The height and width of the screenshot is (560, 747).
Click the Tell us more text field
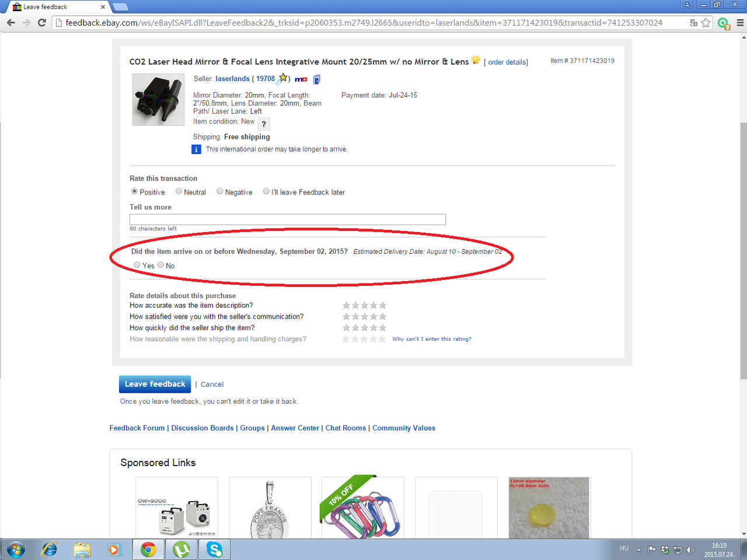(x=288, y=219)
